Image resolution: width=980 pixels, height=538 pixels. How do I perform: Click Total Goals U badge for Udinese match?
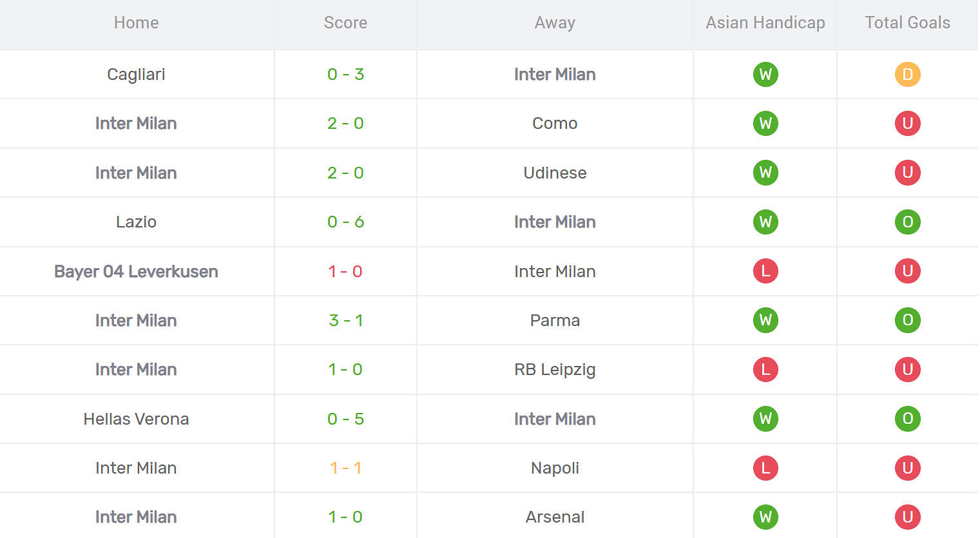(907, 173)
